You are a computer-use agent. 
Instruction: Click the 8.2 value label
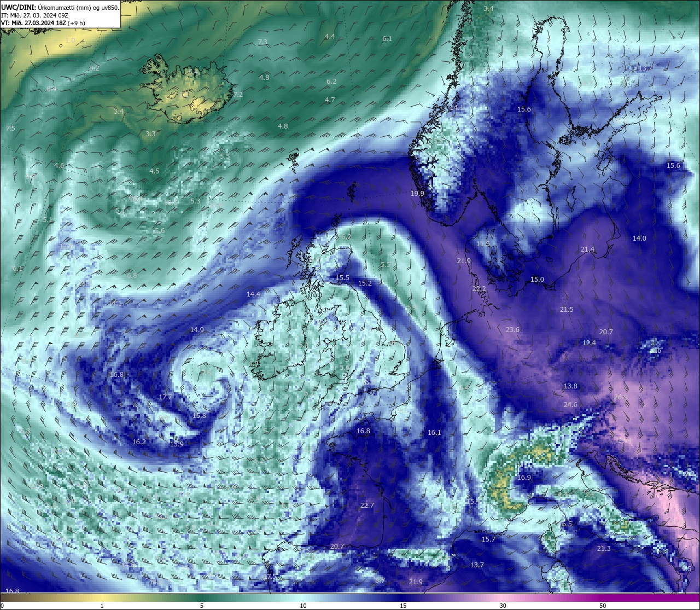[x=94, y=68]
